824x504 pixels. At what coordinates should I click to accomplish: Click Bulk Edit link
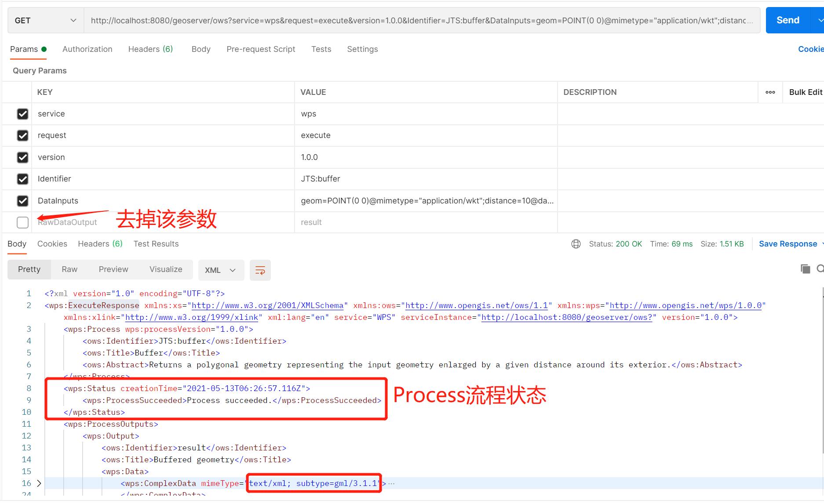click(x=805, y=92)
